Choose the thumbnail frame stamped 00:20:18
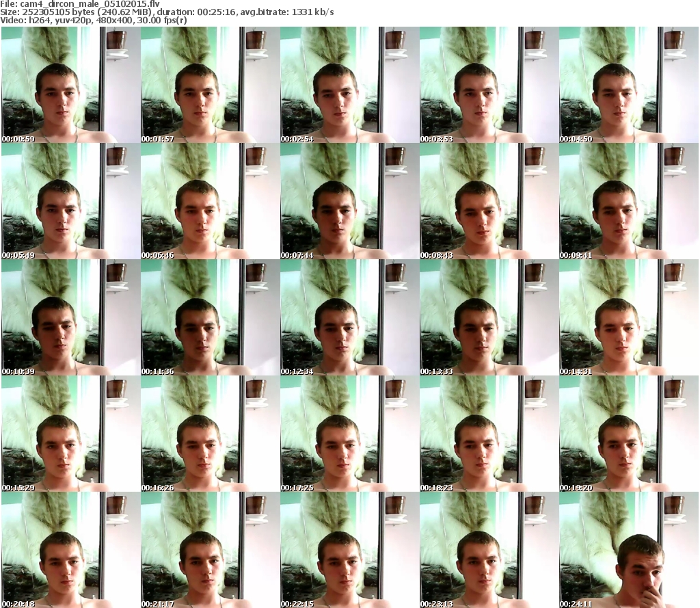 pyautogui.click(x=70, y=549)
